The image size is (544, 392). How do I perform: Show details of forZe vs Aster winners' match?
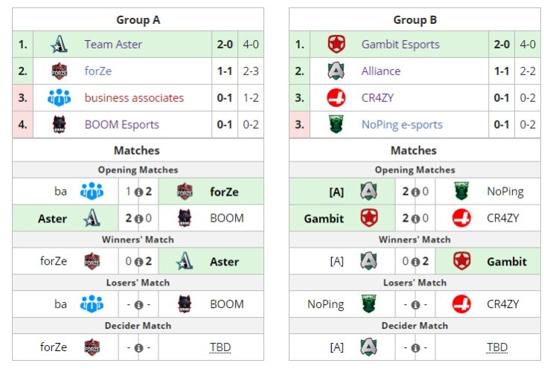138,262
